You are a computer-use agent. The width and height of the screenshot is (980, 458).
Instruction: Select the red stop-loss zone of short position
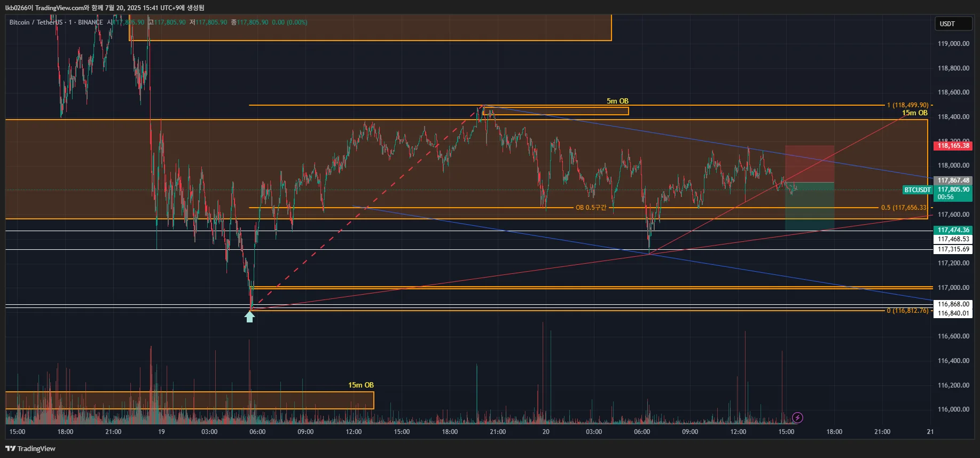point(810,164)
